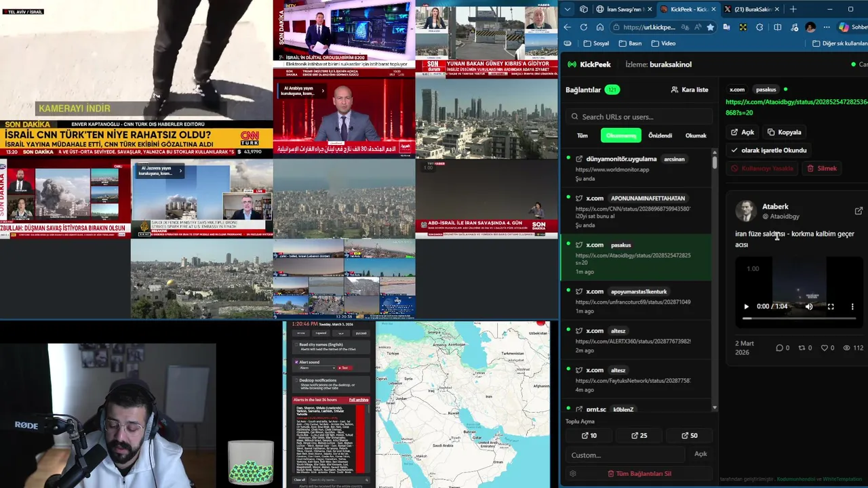The image size is (868, 488).
Task: Open the browser profile avatar
Action: click(810, 27)
